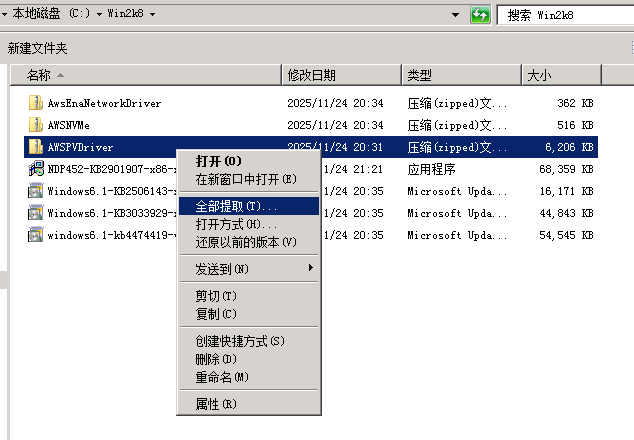Choose 在新窗口中打开(E) in context menu
Image resolution: width=634 pixels, height=440 pixels.
249,179
